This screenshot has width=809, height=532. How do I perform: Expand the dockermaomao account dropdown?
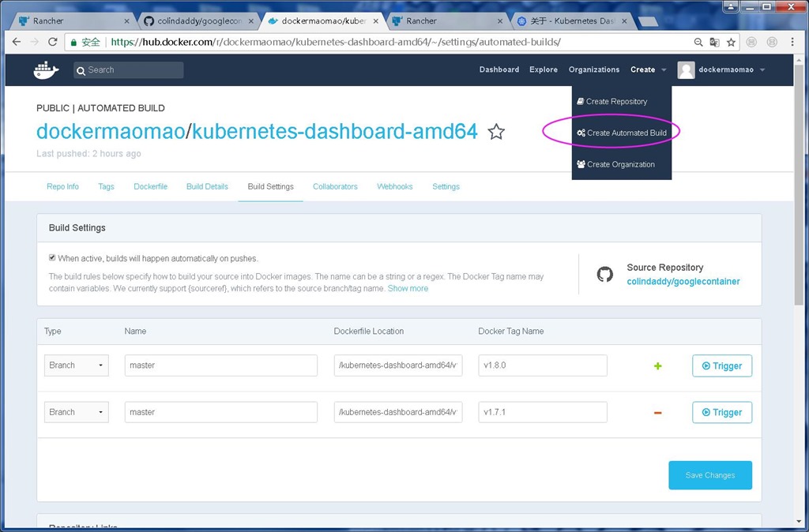click(762, 69)
